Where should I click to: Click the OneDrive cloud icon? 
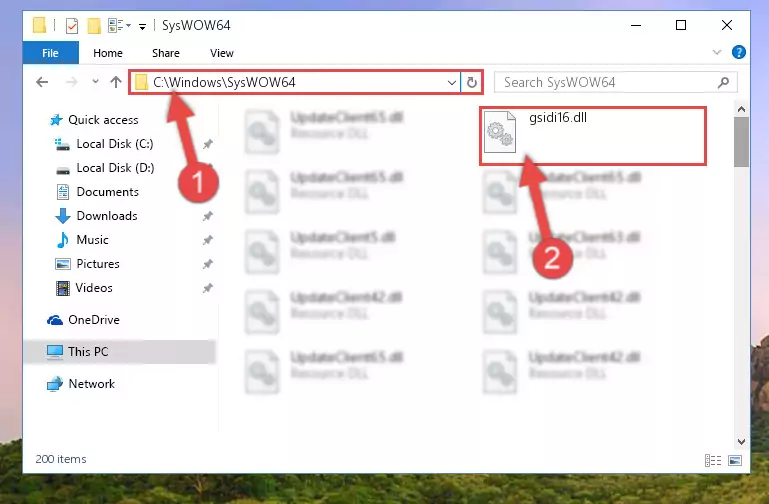pos(55,320)
